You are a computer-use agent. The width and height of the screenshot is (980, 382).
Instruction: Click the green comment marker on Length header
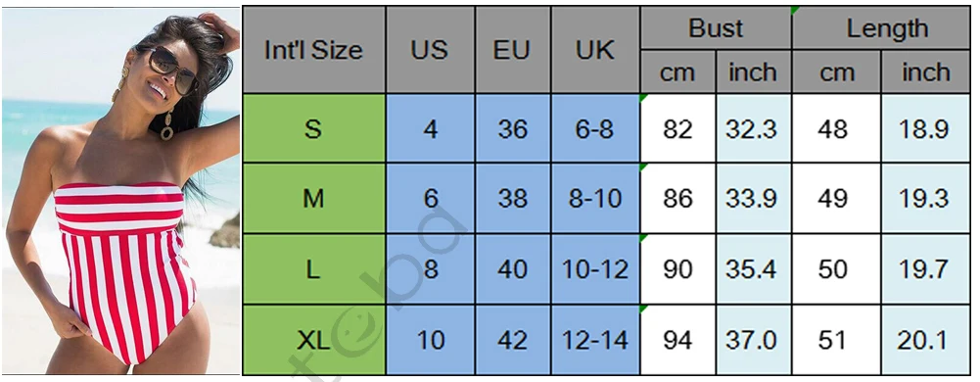click(x=794, y=10)
